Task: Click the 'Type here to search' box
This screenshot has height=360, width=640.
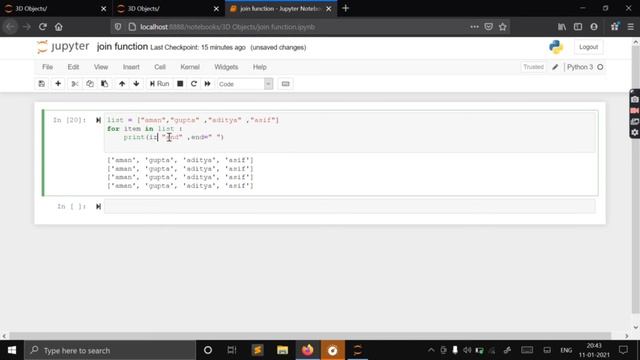Action: pyautogui.click(x=110, y=350)
